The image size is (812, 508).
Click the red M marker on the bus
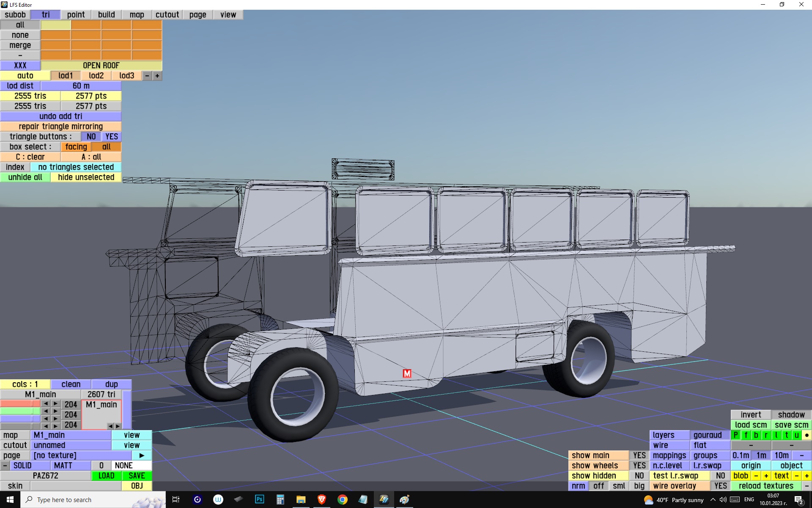click(407, 373)
